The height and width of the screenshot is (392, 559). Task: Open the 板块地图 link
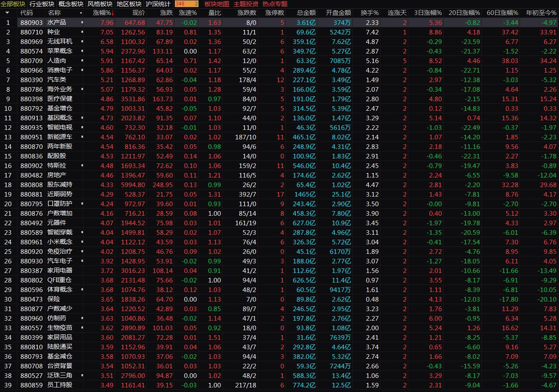tap(216, 4)
